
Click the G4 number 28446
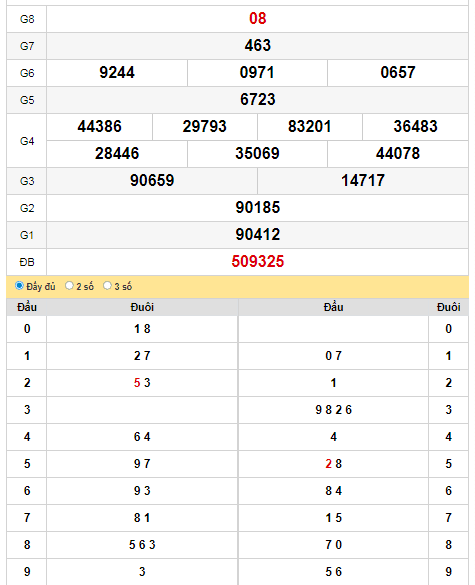(x=117, y=154)
